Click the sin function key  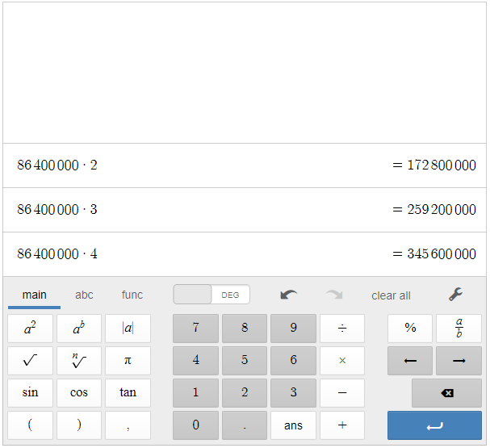coord(31,393)
